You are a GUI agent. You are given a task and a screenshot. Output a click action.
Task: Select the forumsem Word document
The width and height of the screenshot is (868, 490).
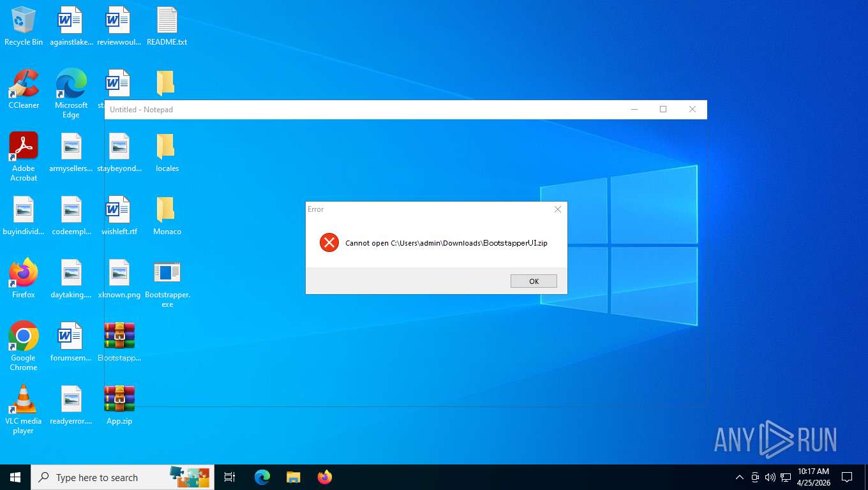click(71, 342)
